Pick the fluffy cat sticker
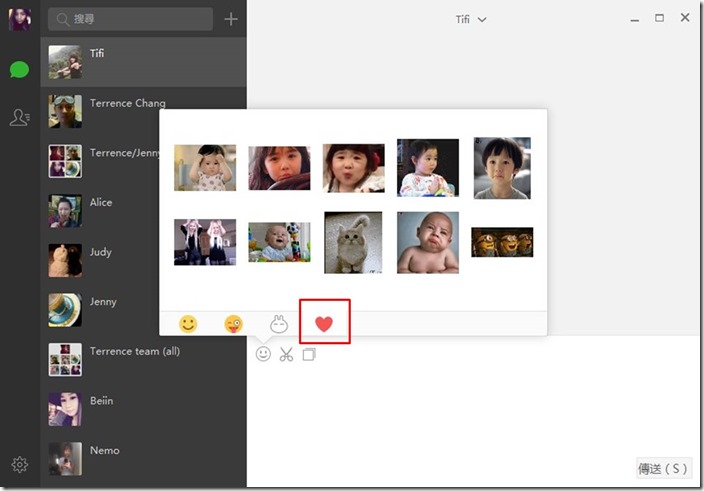The height and width of the screenshot is (491, 704). click(353, 242)
